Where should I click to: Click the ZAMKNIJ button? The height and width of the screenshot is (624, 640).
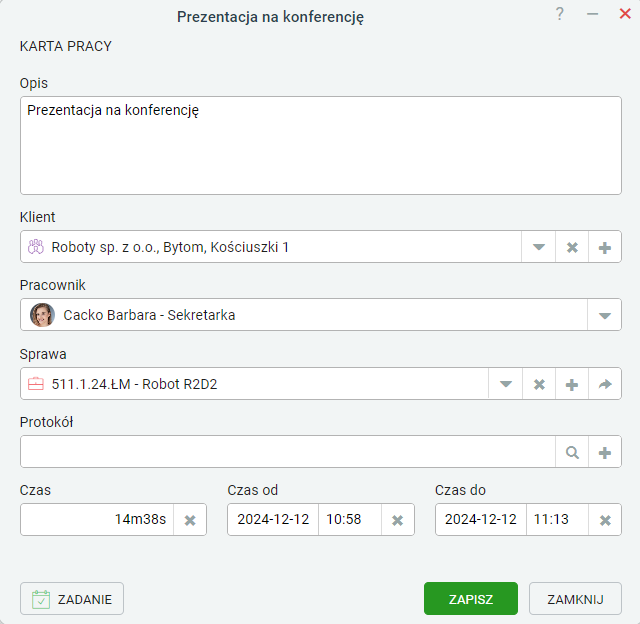point(575,599)
